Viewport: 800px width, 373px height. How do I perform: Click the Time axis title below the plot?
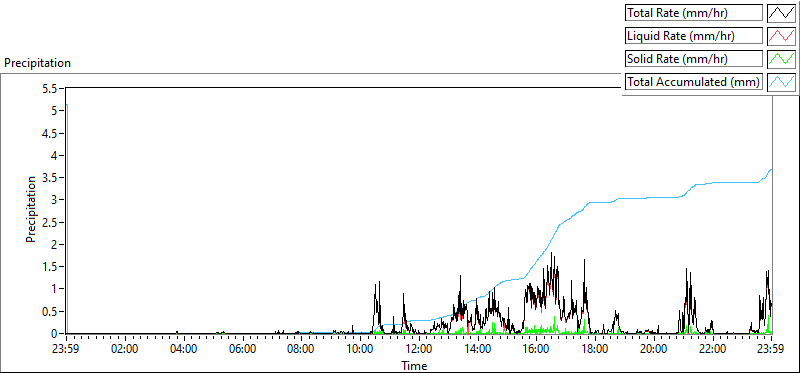tap(414, 365)
